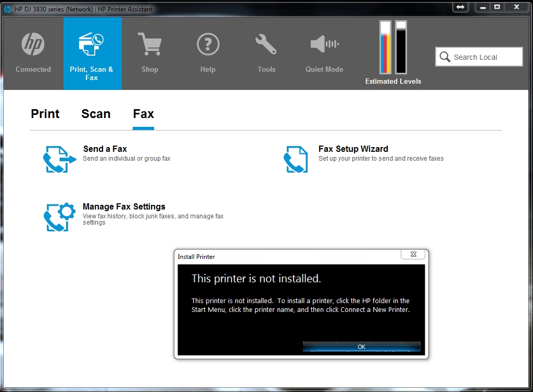Switch to the Scan tab
The height and width of the screenshot is (392, 533).
pos(96,114)
